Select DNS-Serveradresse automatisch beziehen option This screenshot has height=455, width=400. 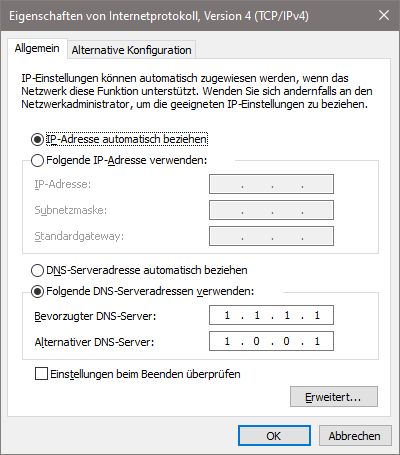click(x=37, y=270)
